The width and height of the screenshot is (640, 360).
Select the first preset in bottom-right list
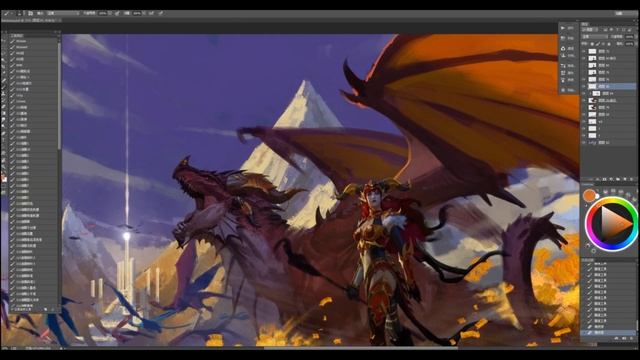[x=608, y=264]
